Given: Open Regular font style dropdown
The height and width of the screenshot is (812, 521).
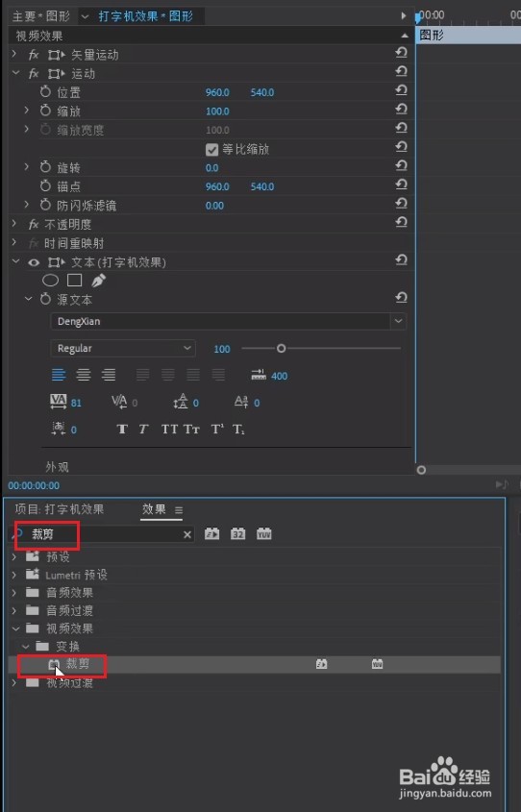Looking at the screenshot, I should click(x=123, y=349).
